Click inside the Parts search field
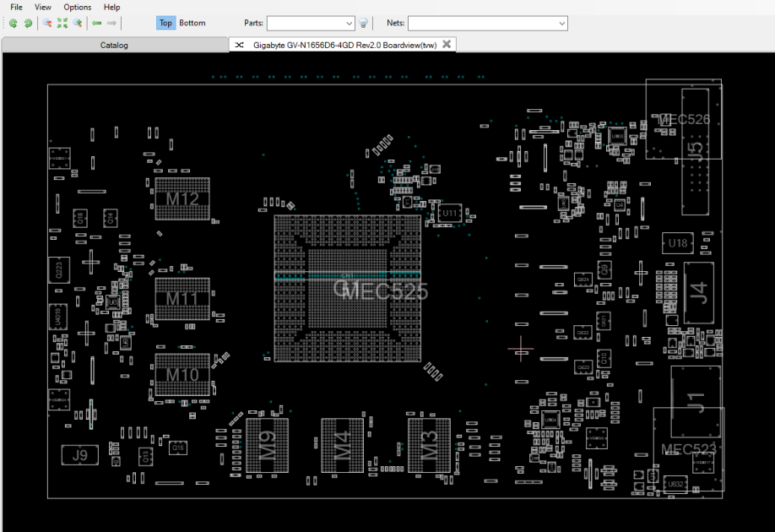The height and width of the screenshot is (532, 775). pos(306,24)
